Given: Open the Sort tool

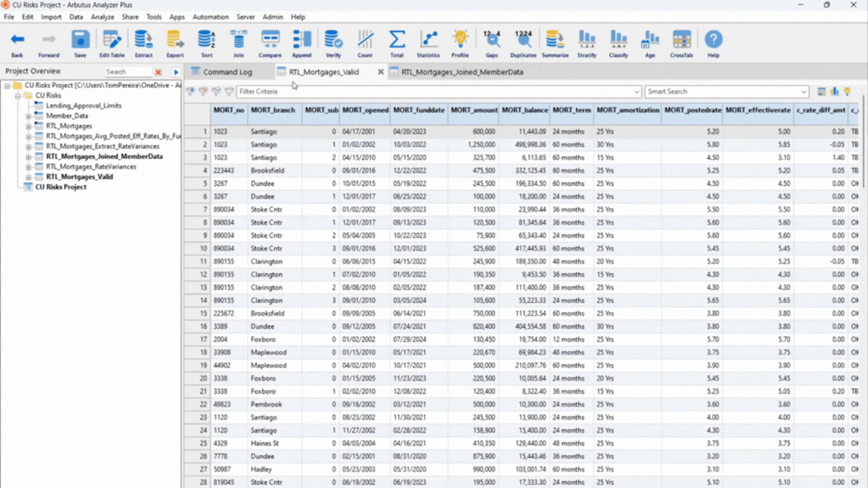Looking at the screenshot, I should point(206,39).
